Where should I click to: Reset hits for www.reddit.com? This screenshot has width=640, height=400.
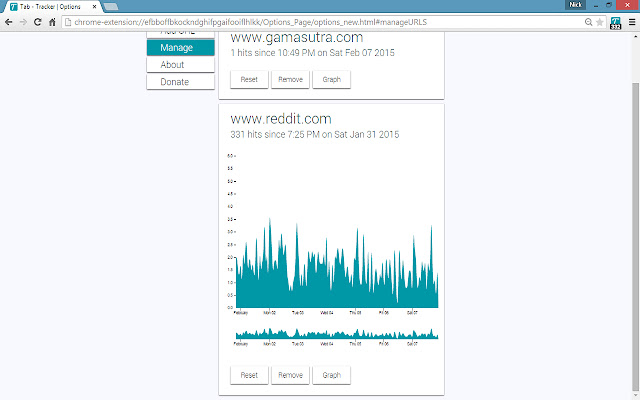(249, 375)
